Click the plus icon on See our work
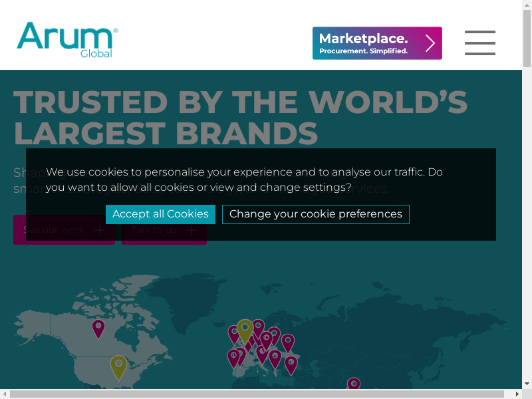The height and width of the screenshot is (399, 532). pos(100,230)
